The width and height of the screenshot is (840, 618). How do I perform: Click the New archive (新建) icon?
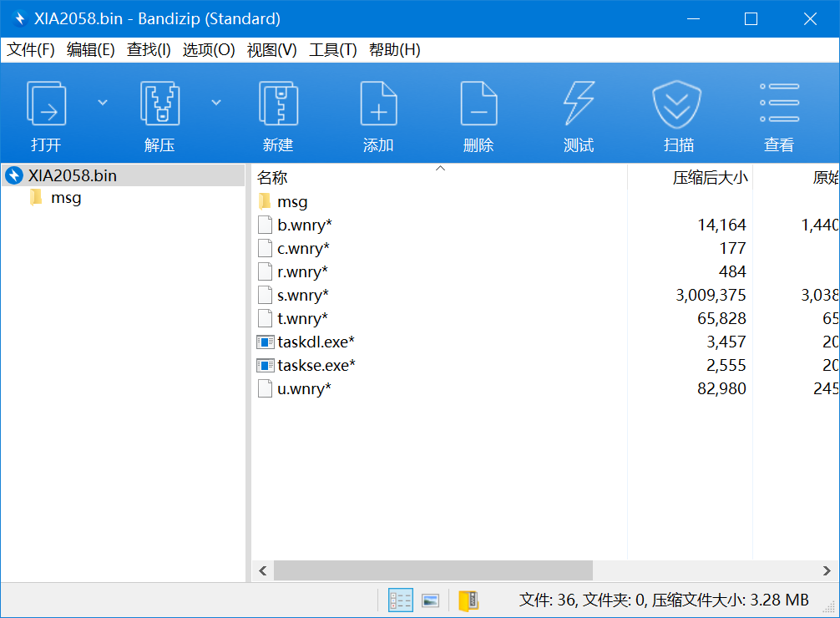click(277, 104)
